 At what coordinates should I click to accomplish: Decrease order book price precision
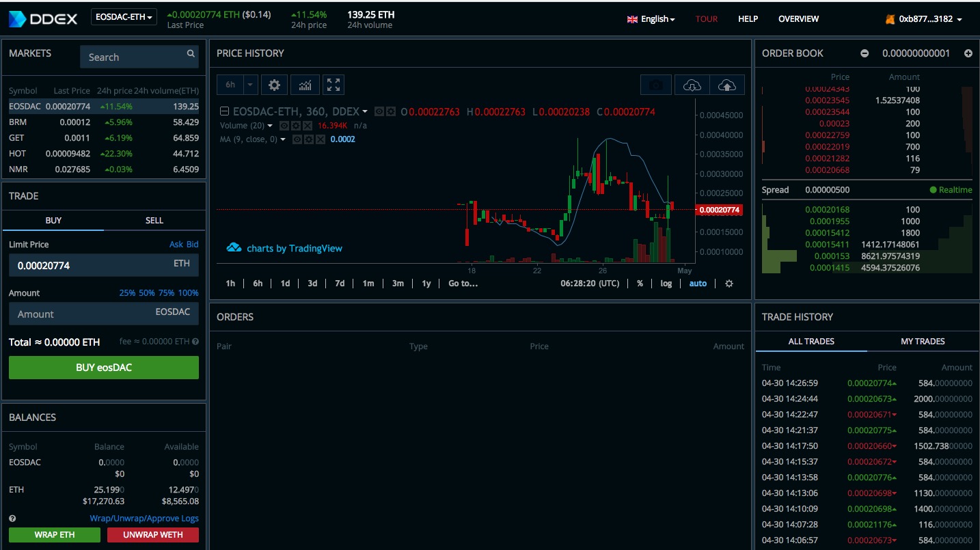coord(865,53)
